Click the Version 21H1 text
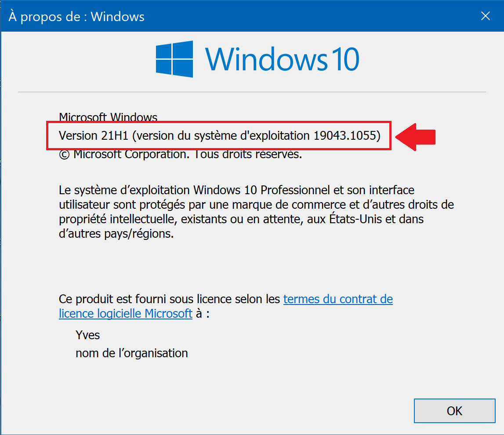Screen dimensions: 504x435 coord(94,136)
